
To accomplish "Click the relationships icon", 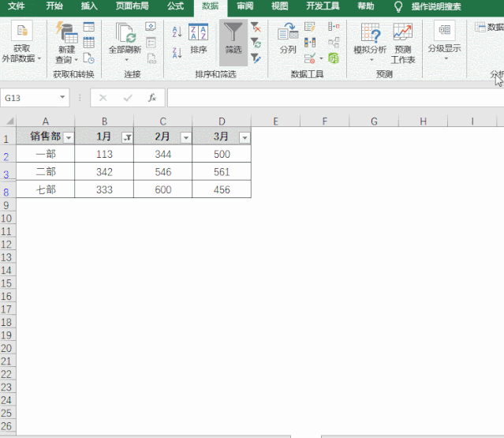I will (x=334, y=43).
